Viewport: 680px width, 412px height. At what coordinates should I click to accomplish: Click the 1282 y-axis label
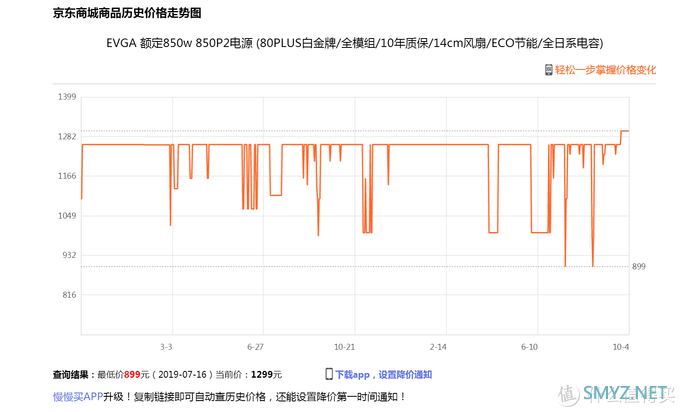pyautogui.click(x=67, y=136)
